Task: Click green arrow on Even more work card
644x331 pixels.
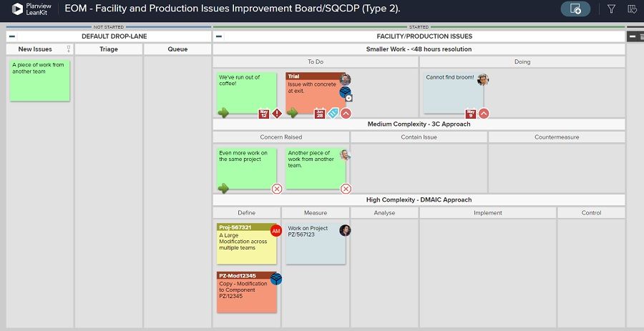Action: coord(223,189)
